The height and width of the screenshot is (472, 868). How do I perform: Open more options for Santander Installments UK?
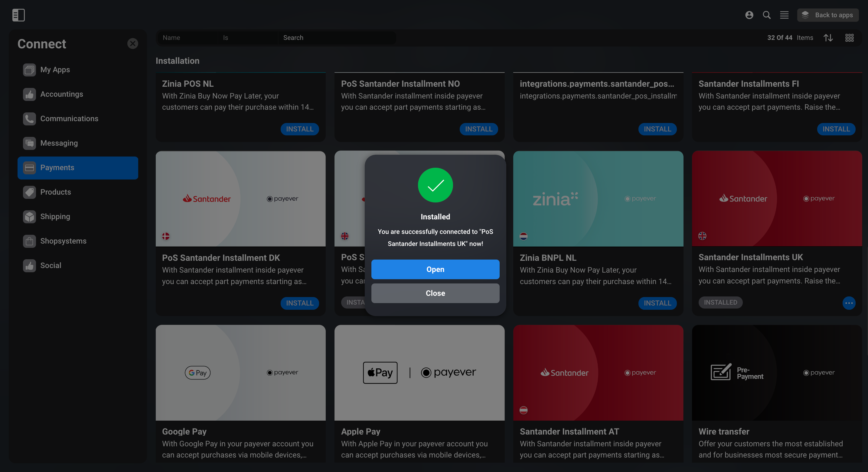pos(849,303)
